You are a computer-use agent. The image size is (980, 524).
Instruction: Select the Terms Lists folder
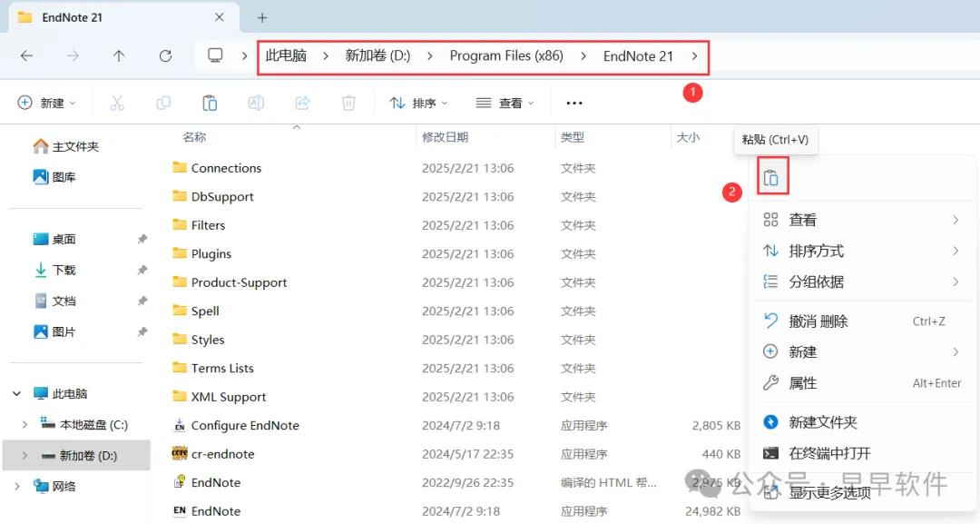tap(222, 369)
